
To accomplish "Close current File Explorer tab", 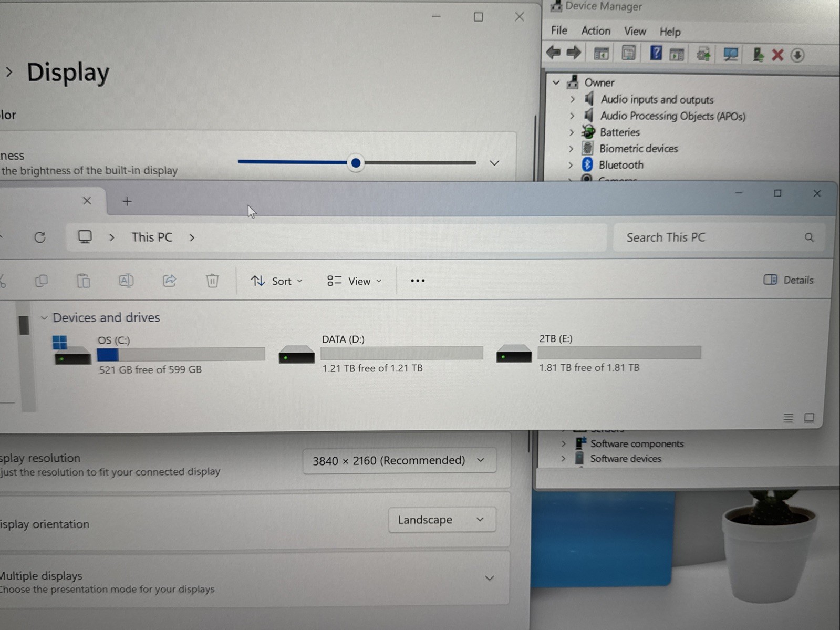I will (87, 201).
